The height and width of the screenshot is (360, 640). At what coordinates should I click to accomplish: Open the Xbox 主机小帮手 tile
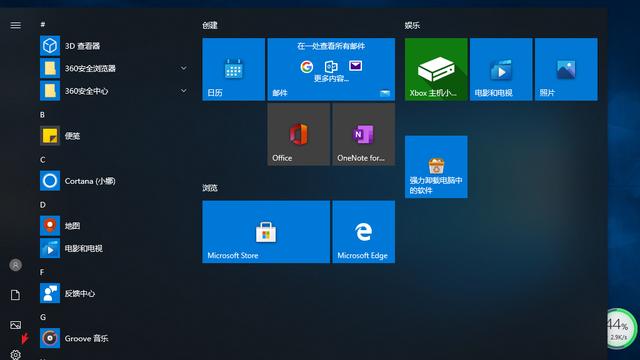tap(436, 69)
